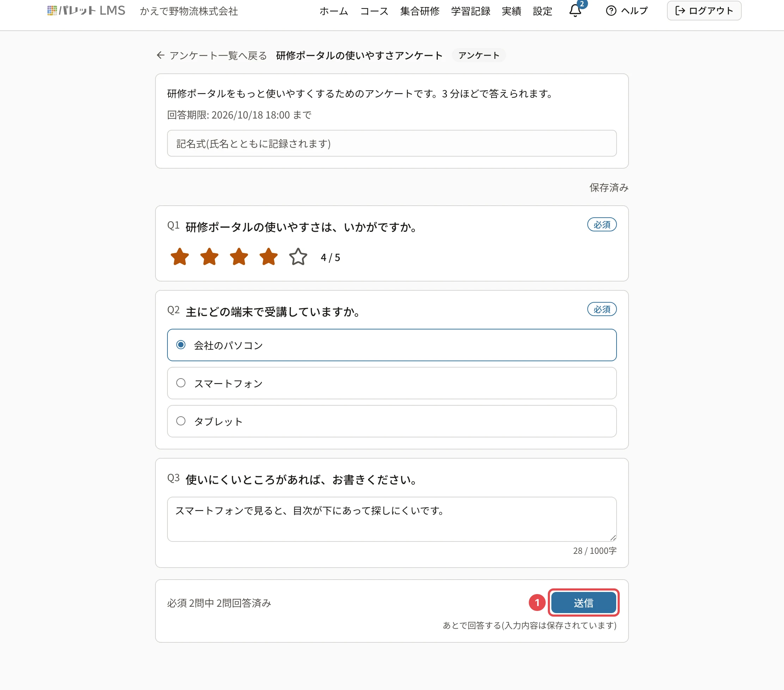Image resolution: width=784 pixels, height=690 pixels.
Task: Open the ヘルプ link
Action: 627,11
